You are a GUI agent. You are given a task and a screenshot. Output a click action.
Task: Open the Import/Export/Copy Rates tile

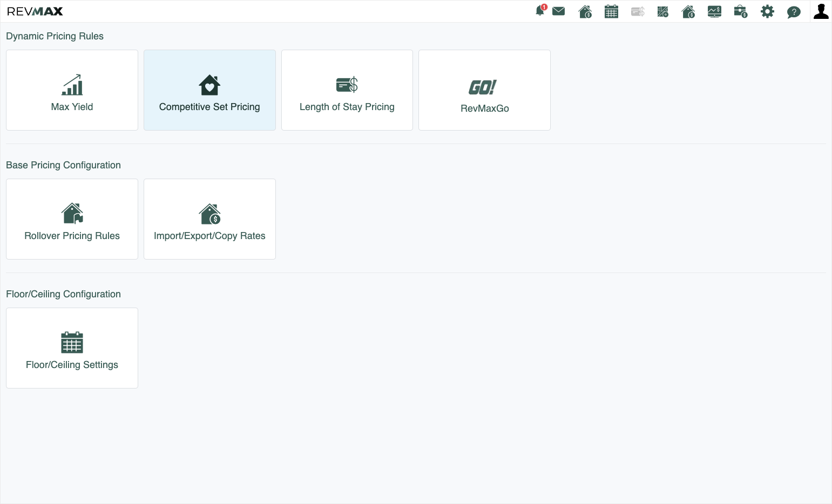[209, 219]
